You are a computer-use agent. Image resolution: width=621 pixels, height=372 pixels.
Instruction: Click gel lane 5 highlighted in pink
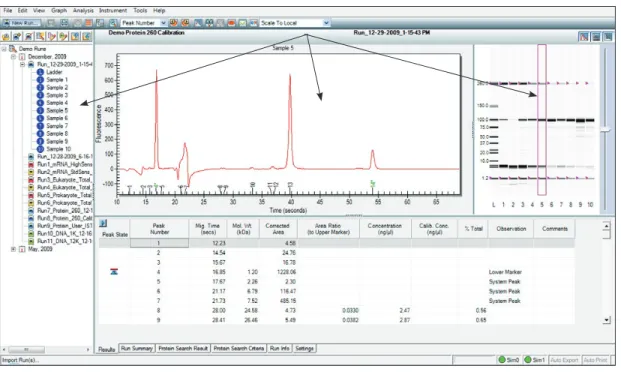(x=542, y=120)
